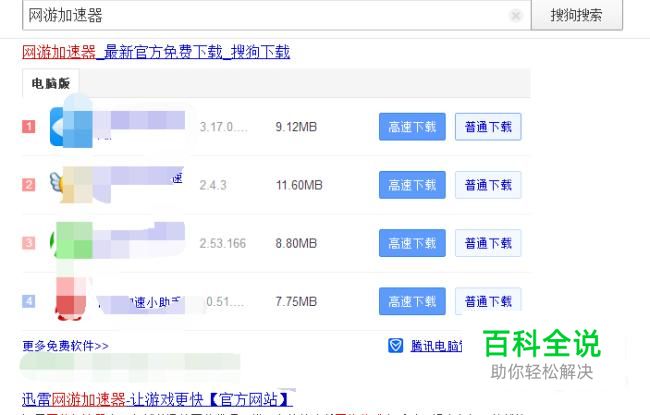Click the red app icon in row 4
650x415 pixels.
(x=70, y=299)
